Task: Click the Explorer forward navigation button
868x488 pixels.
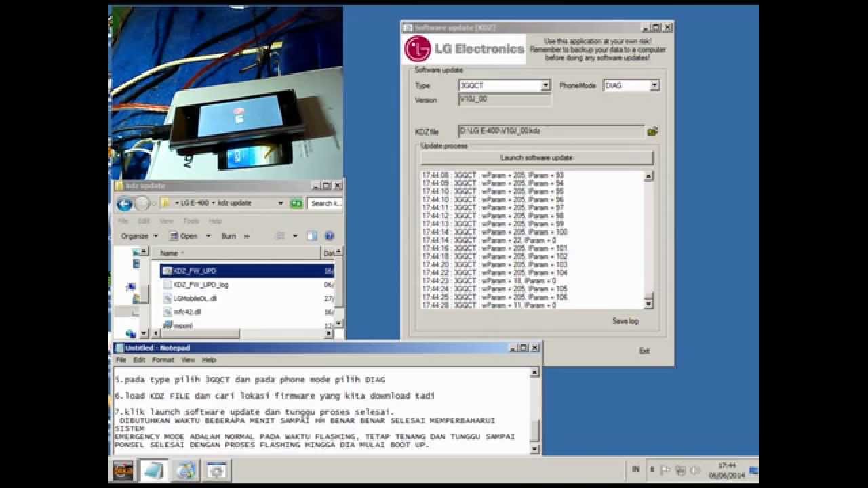Action: pyautogui.click(x=142, y=203)
